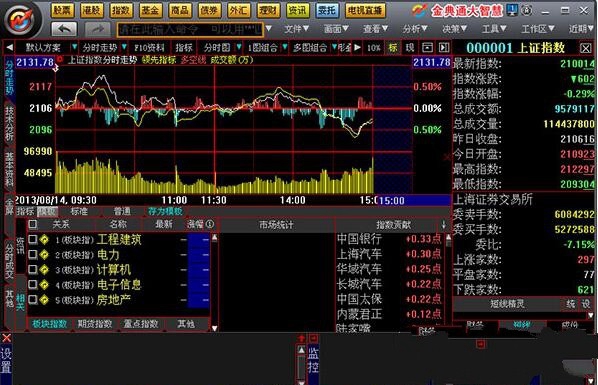Expand the 默认方案 dropdown arrow

(74, 47)
